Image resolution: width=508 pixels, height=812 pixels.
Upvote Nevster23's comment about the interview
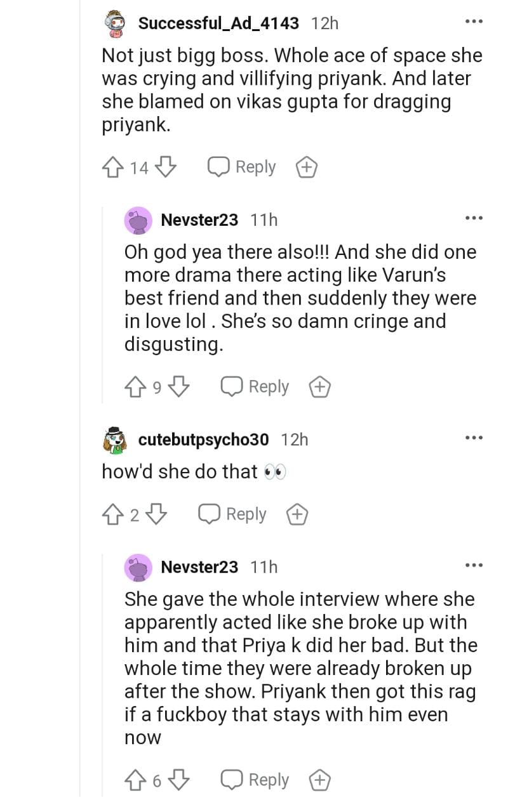136,780
